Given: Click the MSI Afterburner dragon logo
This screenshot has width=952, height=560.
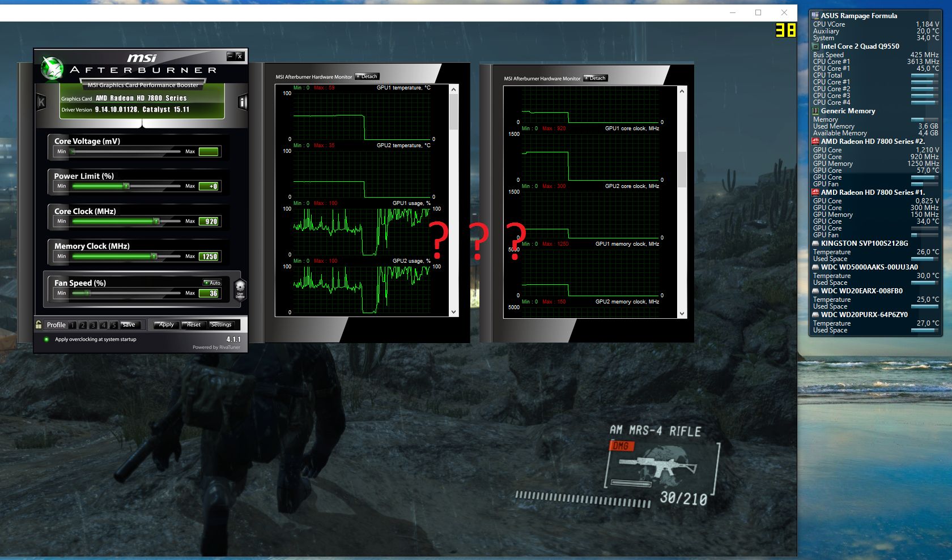Looking at the screenshot, I should click(x=52, y=69).
